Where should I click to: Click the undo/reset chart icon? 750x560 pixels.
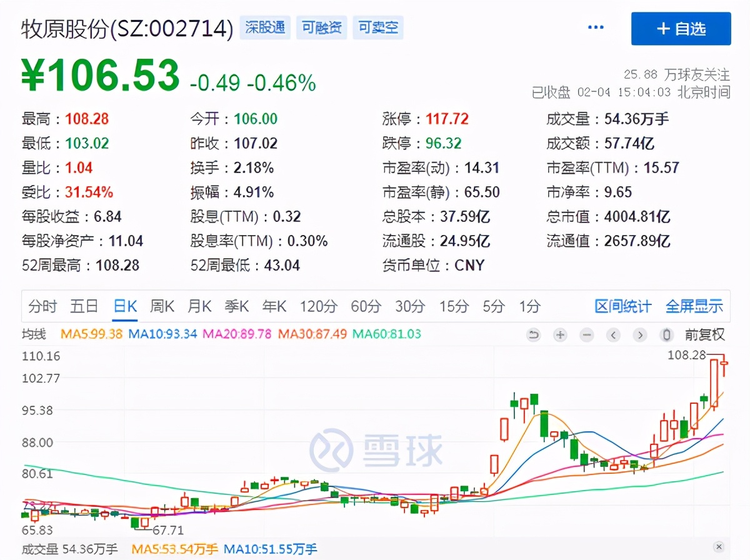coord(533,335)
